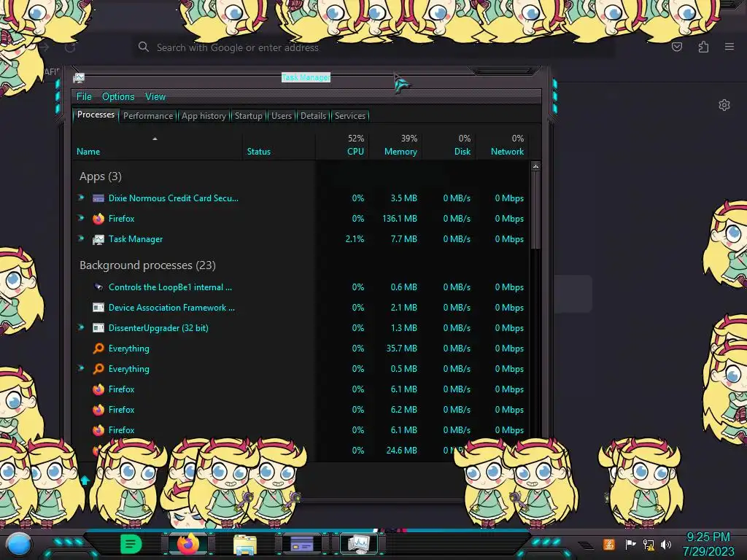Open the Start orb button
The image size is (747, 560).
coord(19,545)
